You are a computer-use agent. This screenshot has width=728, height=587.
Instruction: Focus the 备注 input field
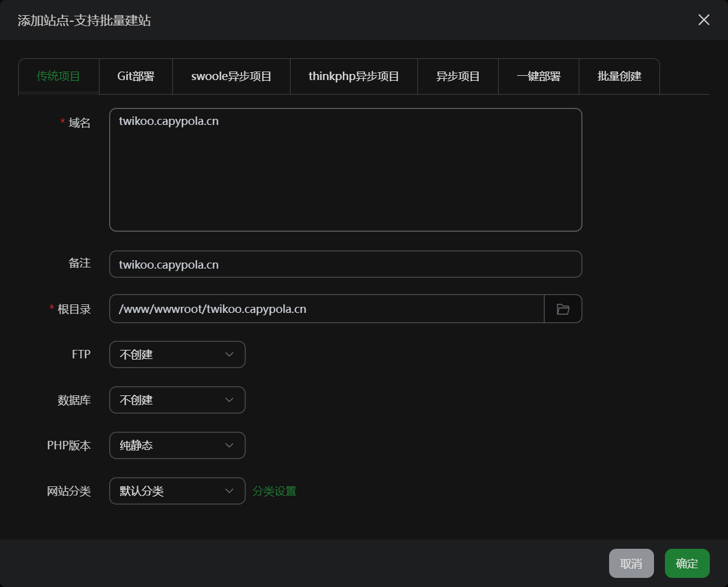[345, 264]
